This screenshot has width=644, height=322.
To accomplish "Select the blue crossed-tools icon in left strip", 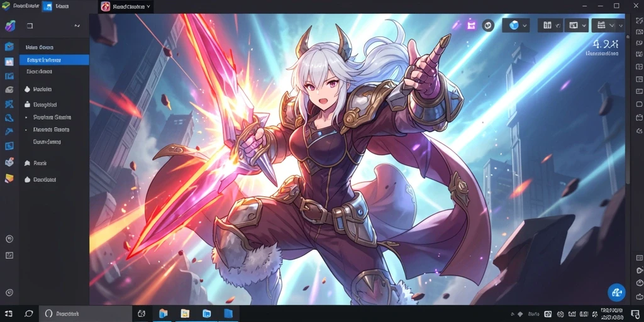I will [9, 104].
